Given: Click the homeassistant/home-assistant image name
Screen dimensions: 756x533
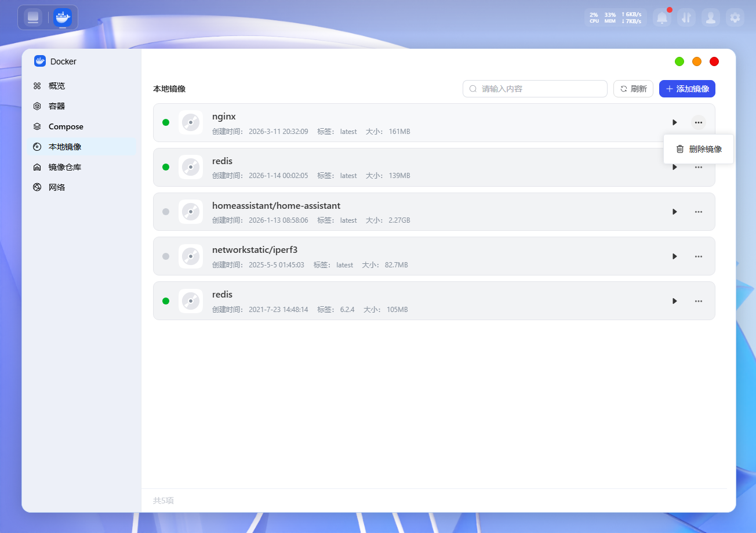Looking at the screenshot, I should tap(276, 205).
